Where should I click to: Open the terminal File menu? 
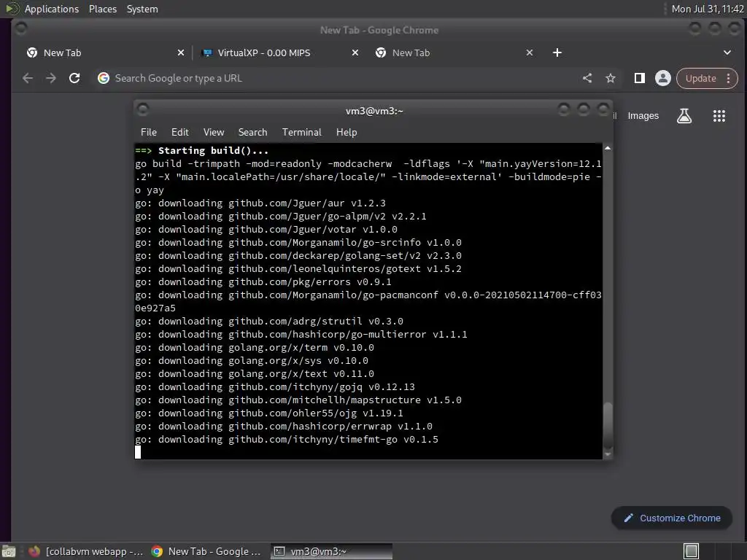(149, 133)
